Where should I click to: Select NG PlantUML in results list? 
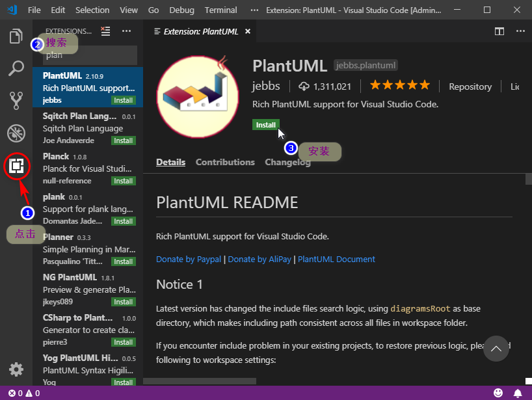point(88,289)
